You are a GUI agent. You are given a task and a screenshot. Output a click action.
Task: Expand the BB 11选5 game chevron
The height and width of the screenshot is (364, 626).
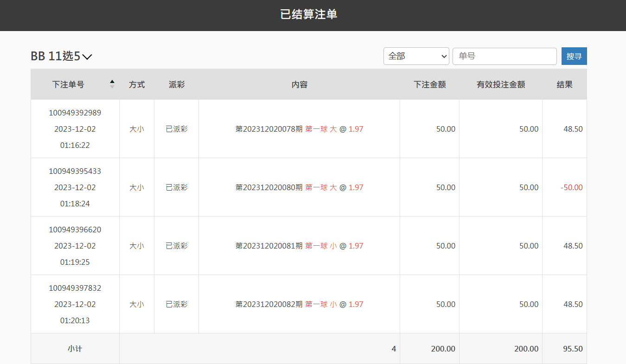[87, 57]
